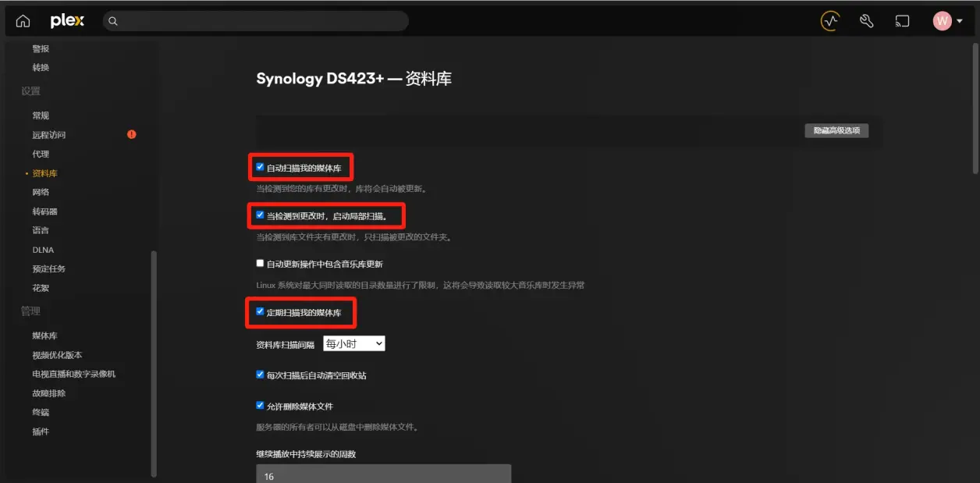Click the Plex logo

pos(67,21)
